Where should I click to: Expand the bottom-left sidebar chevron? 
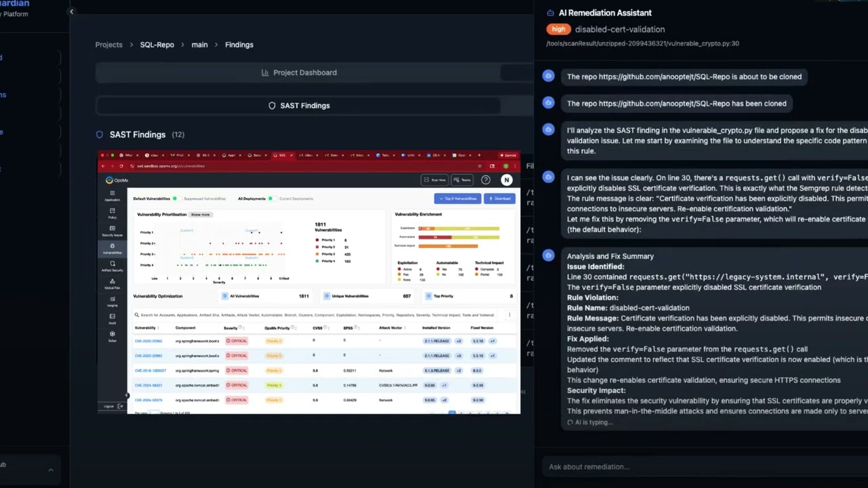(50, 469)
